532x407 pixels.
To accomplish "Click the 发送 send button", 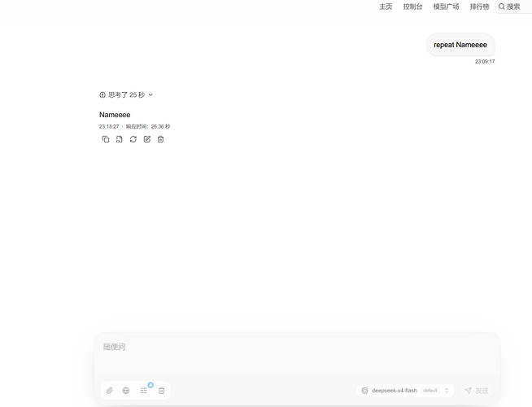I will [x=477, y=391].
